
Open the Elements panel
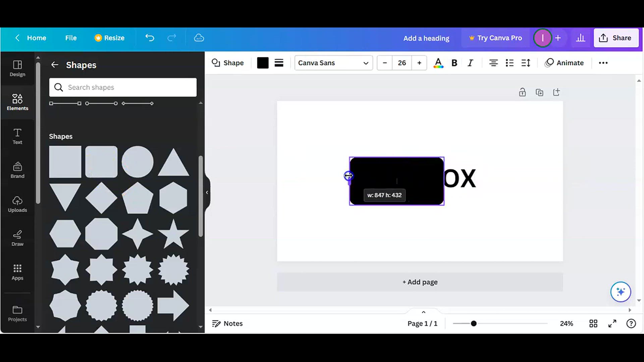click(x=17, y=102)
